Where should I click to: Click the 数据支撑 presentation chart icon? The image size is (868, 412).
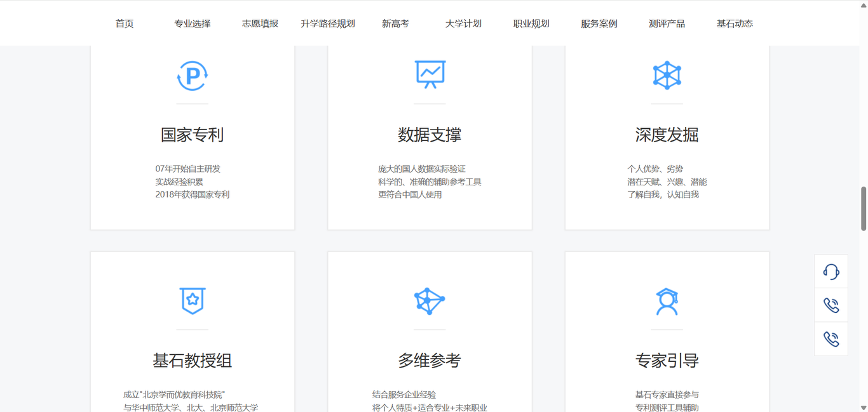[430, 74]
